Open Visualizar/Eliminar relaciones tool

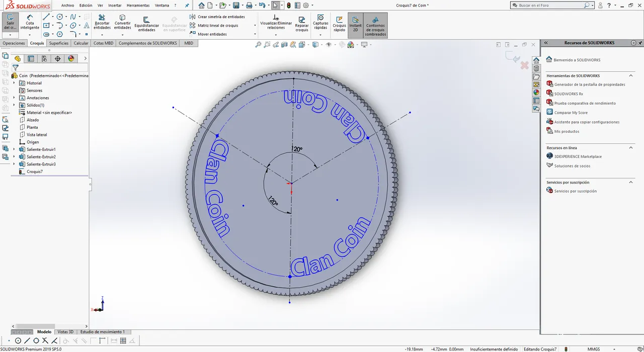276,22
